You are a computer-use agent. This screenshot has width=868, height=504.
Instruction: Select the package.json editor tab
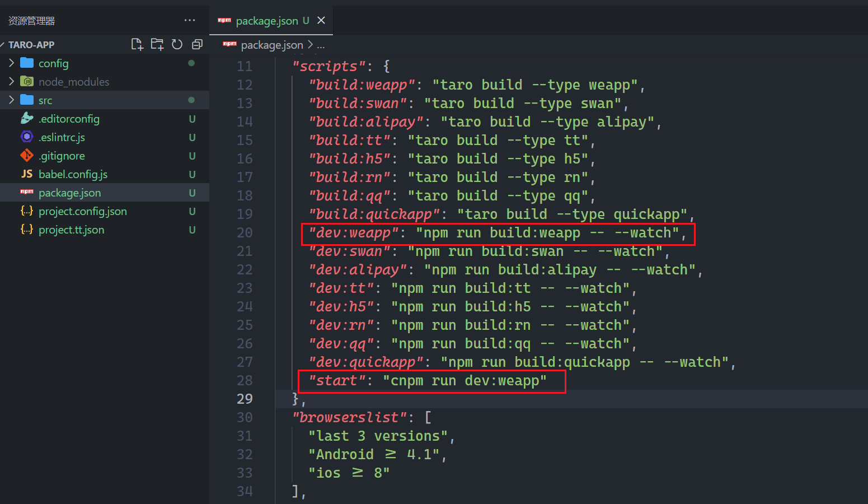click(x=271, y=20)
